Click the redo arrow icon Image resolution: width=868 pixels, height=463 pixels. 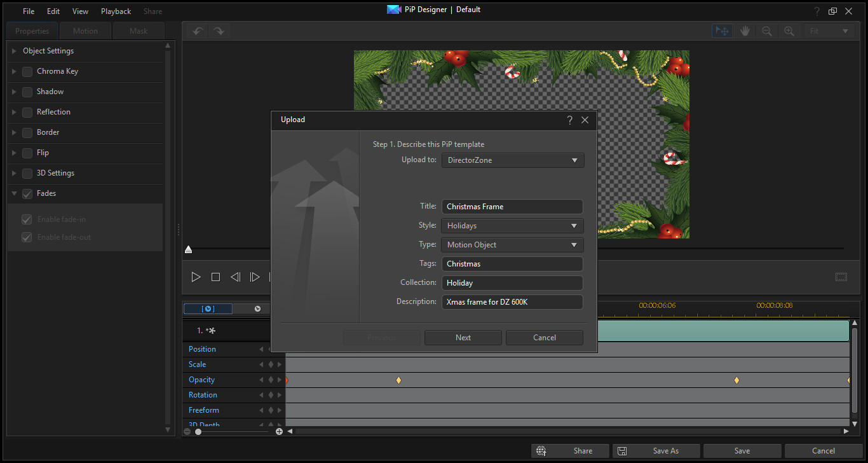point(219,31)
